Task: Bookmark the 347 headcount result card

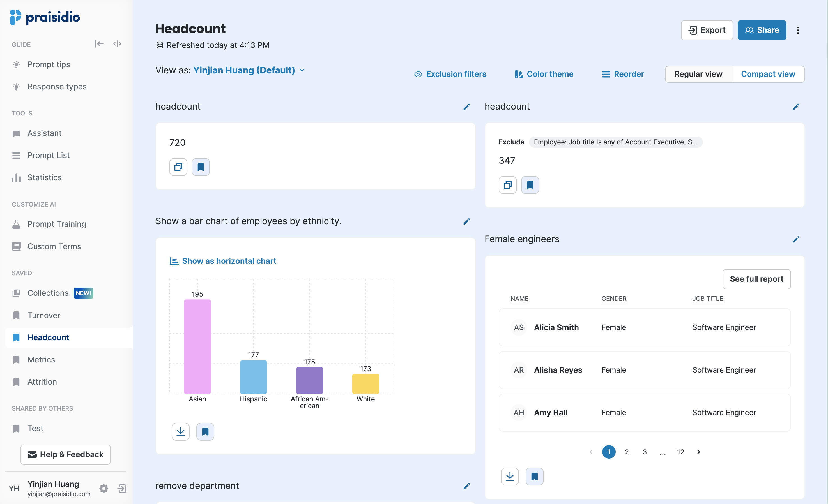Action: pyautogui.click(x=530, y=185)
